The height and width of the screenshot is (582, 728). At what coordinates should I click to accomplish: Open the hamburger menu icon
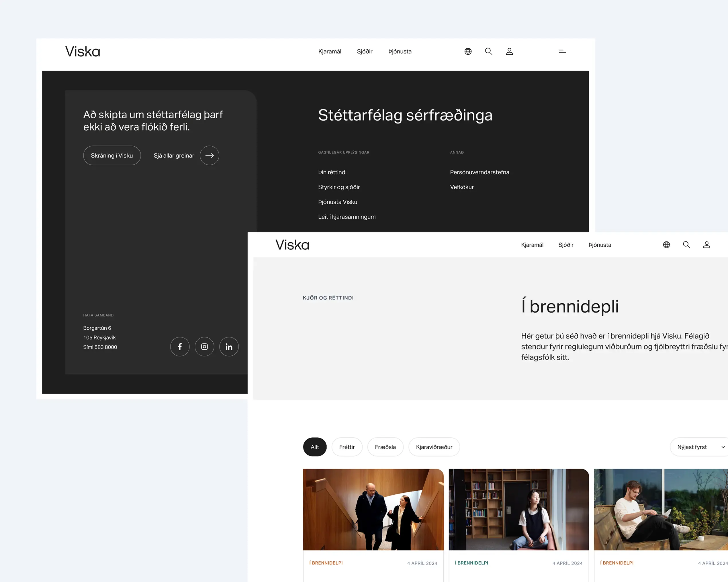(x=562, y=51)
